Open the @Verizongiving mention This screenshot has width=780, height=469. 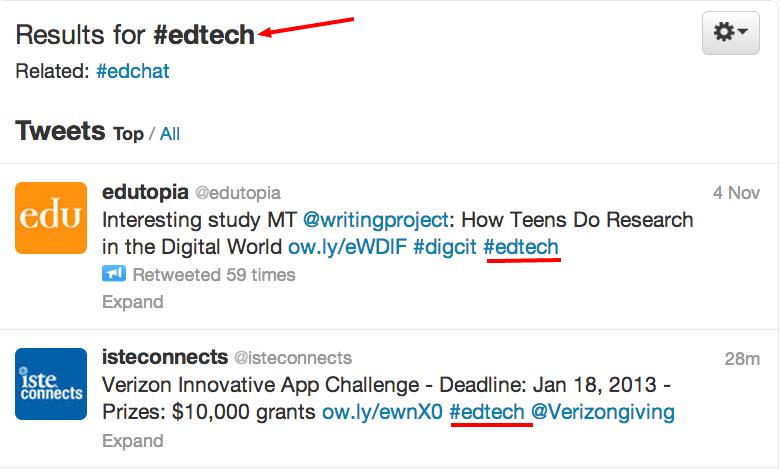click(602, 412)
